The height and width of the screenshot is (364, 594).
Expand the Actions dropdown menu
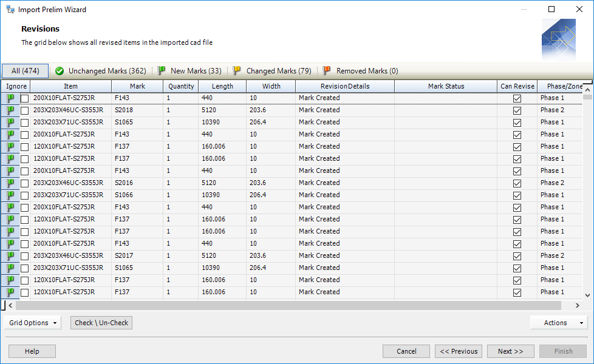pyautogui.click(x=558, y=323)
